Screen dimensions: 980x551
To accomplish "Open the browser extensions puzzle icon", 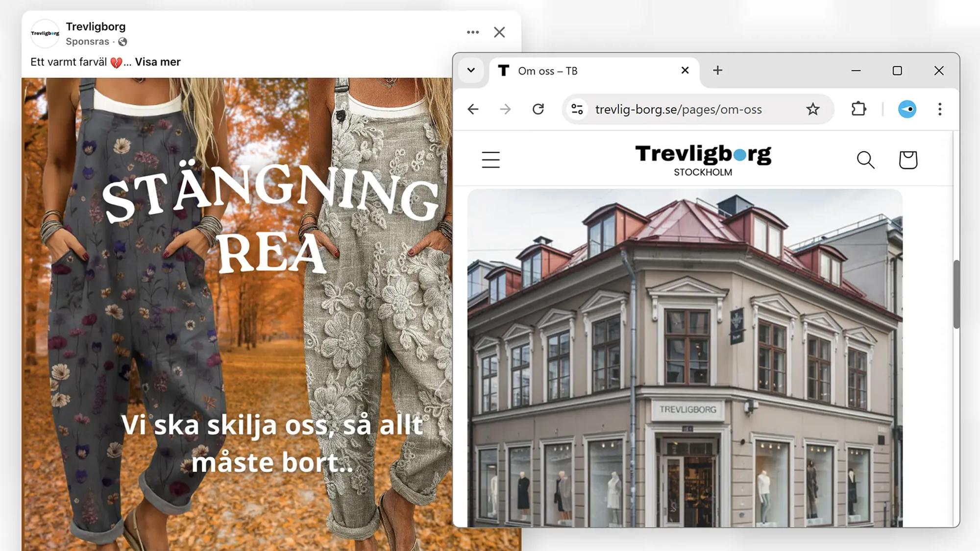I will point(859,109).
